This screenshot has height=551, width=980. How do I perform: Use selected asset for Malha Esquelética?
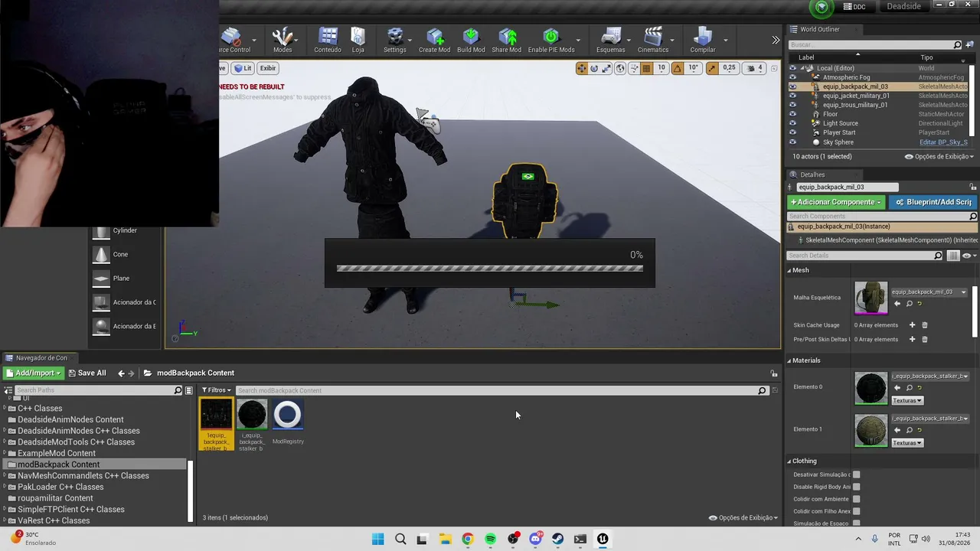coord(897,304)
